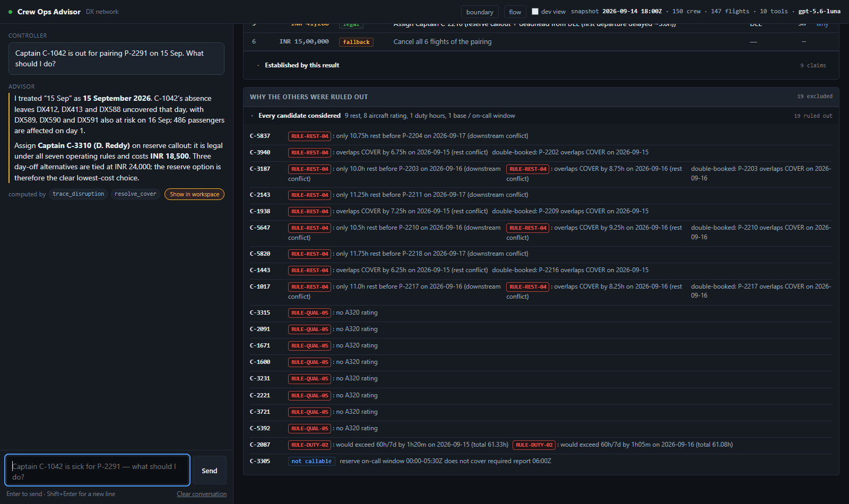Click the Send button

210,471
